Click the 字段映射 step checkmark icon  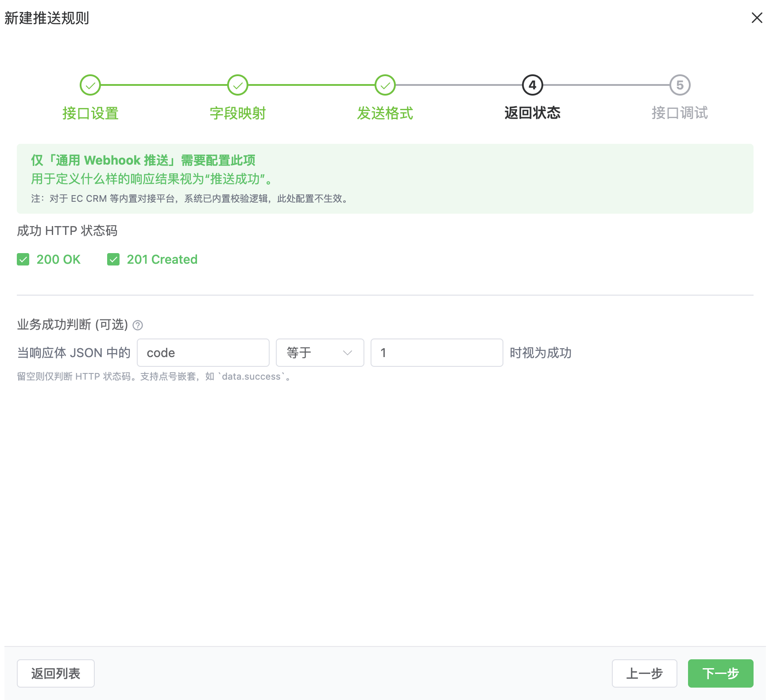[238, 85]
